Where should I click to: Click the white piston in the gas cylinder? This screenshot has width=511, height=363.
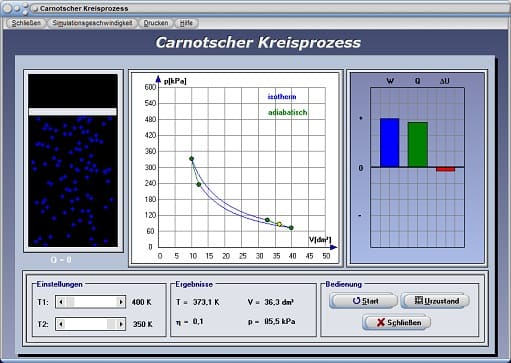tap(73, 112)
